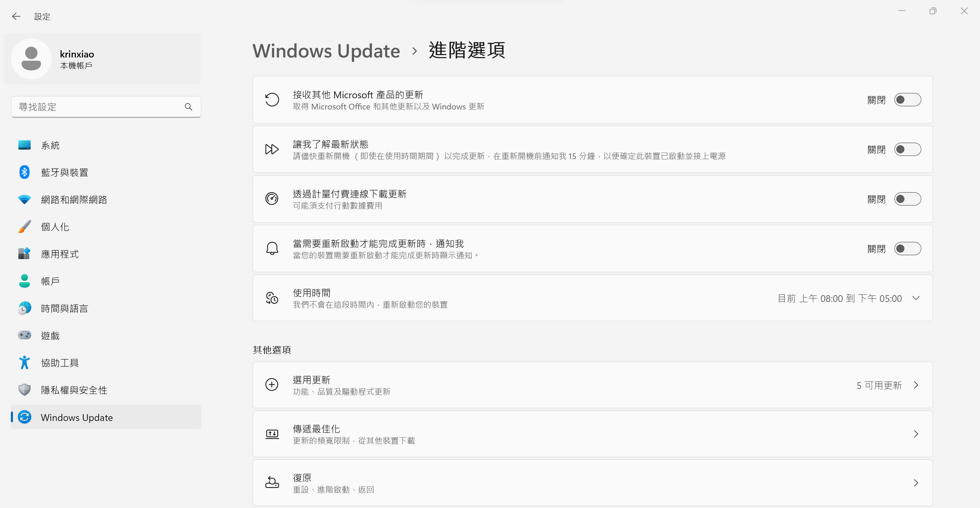Click the 復原 recovery icon

[272, 483]
